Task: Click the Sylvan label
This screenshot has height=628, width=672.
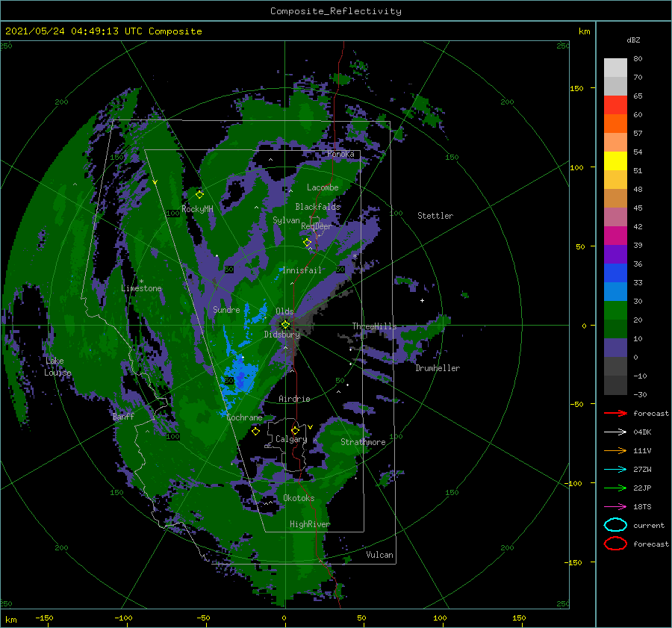Action: click(286, 220)
